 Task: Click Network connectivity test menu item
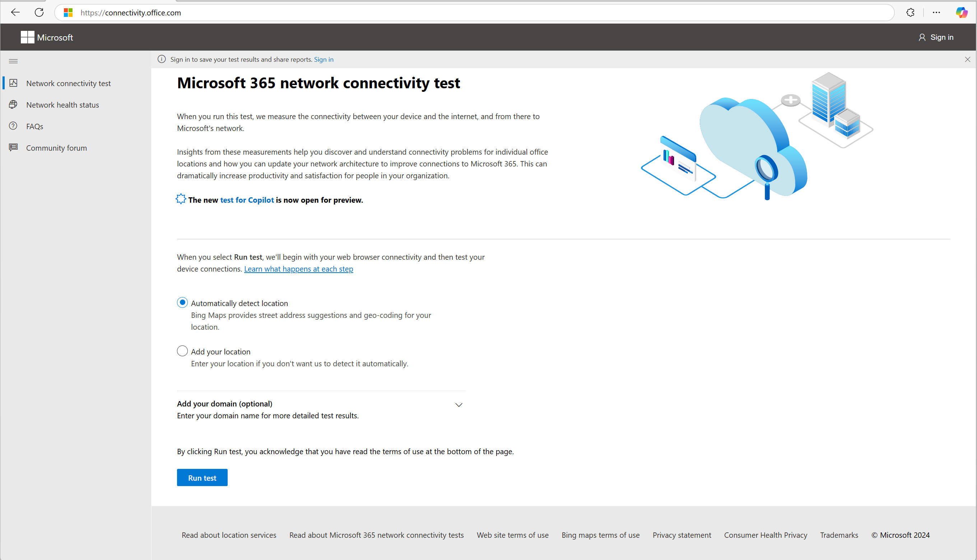68,83
